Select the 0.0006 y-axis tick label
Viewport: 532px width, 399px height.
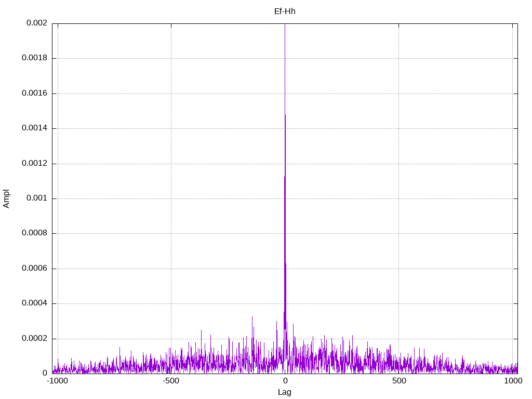(34, 269)
